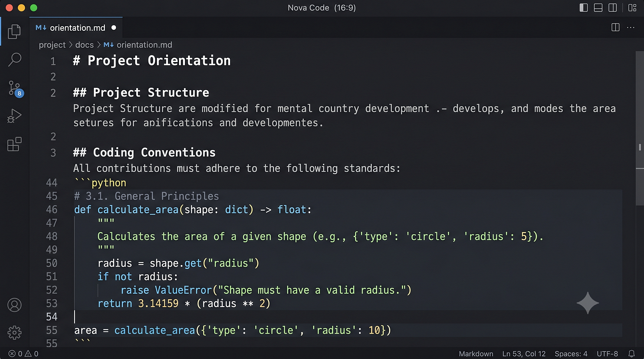
Task: Click the Nova Code window title text
Action: point(322,8)
